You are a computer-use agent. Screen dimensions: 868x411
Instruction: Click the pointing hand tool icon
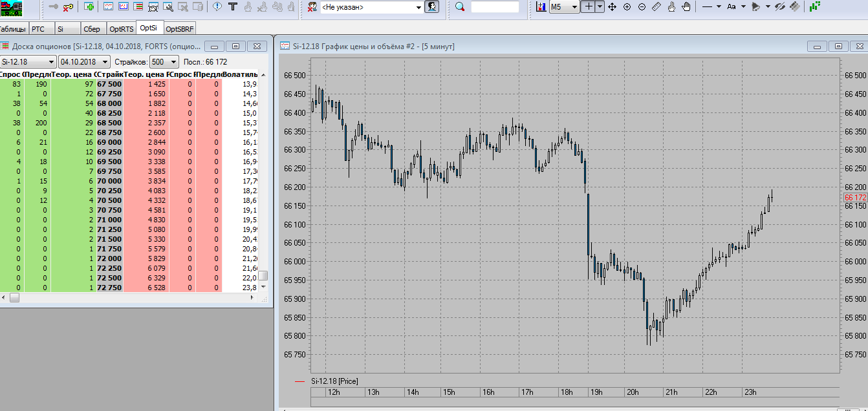671,6
